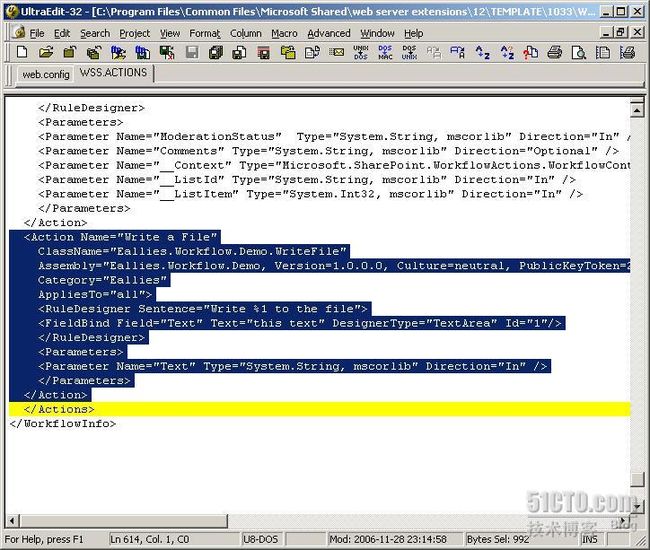
Task: Open the Search menu
Action: click(95, 33)
